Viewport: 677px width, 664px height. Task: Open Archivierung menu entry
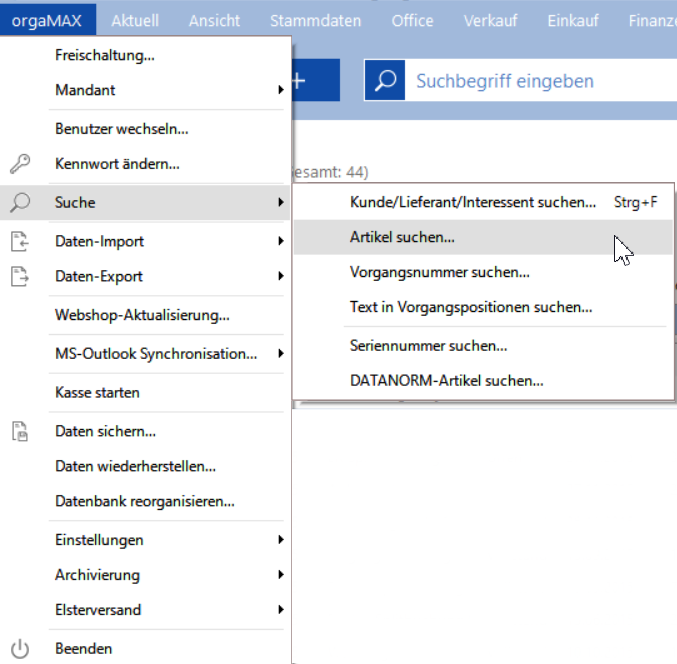pos(145,575)
